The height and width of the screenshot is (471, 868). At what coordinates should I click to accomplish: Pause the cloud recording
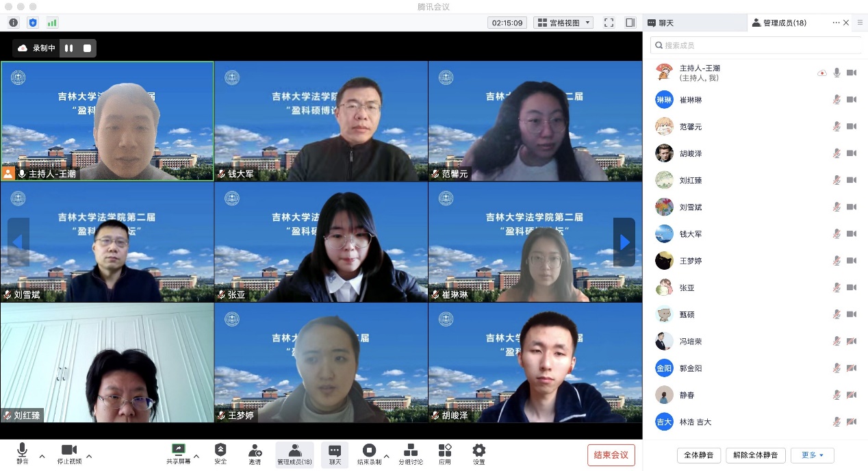pos(68,48)
